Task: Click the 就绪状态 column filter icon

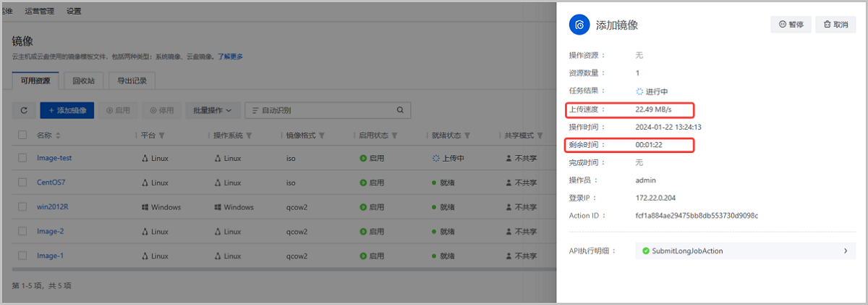Action: [467, 135]
